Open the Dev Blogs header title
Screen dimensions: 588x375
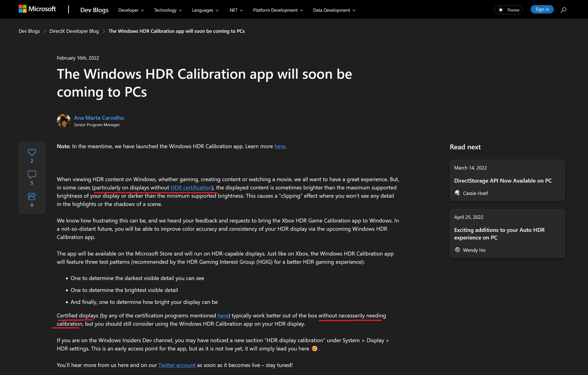tap(94, 10)
